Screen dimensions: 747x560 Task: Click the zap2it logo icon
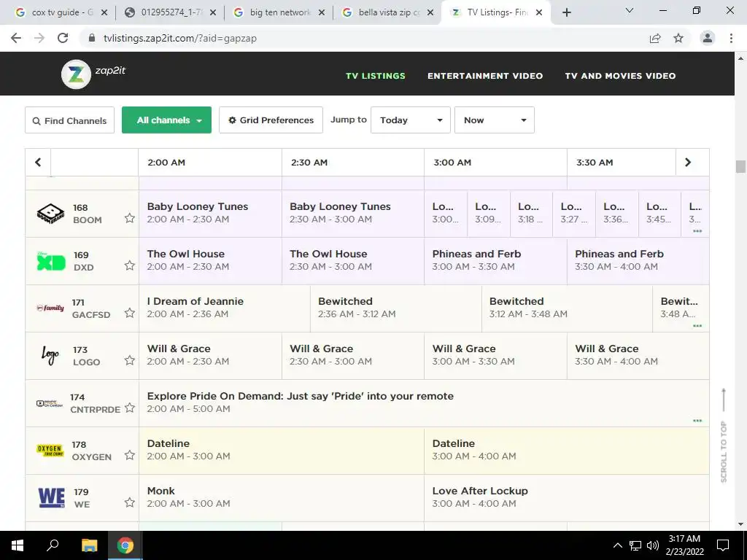(76, 74)
